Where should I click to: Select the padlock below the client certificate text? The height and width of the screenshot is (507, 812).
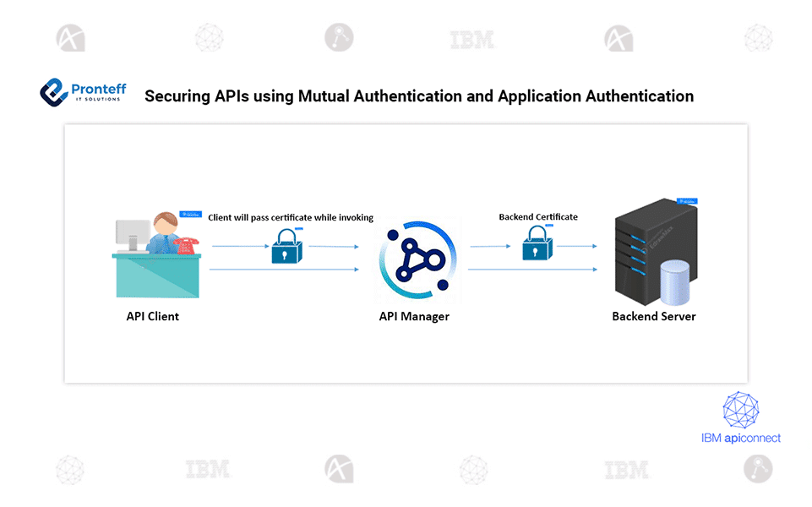pos(286,247)
